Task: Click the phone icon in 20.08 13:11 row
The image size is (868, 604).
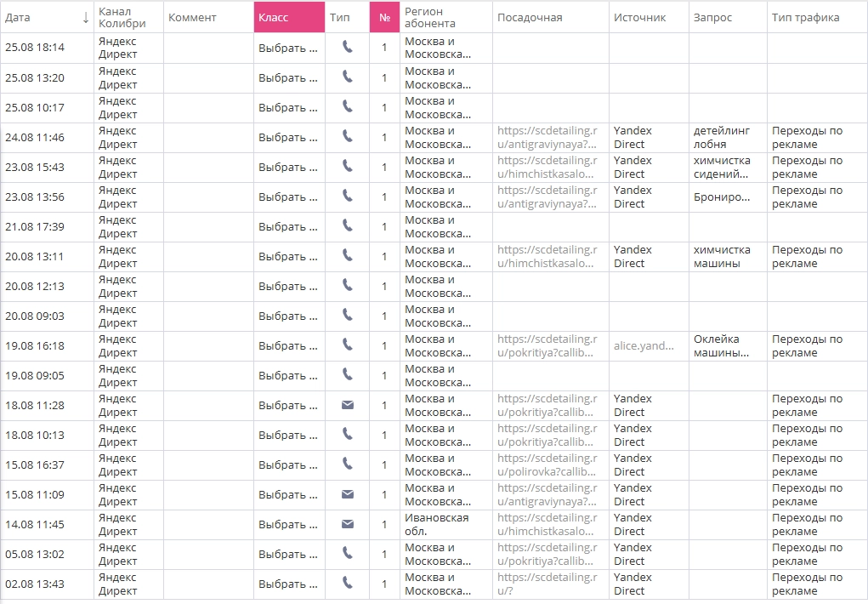Action: tap(347, 255)
